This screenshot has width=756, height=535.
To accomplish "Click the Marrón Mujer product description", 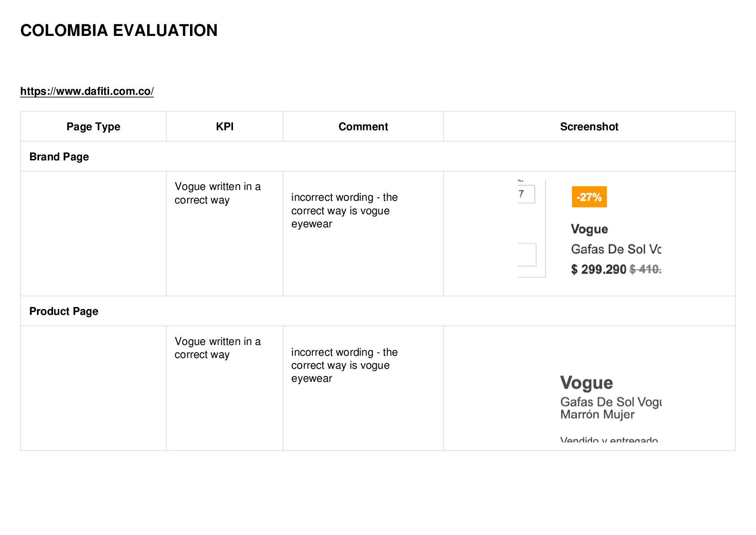I will click(x=597, y=414).
